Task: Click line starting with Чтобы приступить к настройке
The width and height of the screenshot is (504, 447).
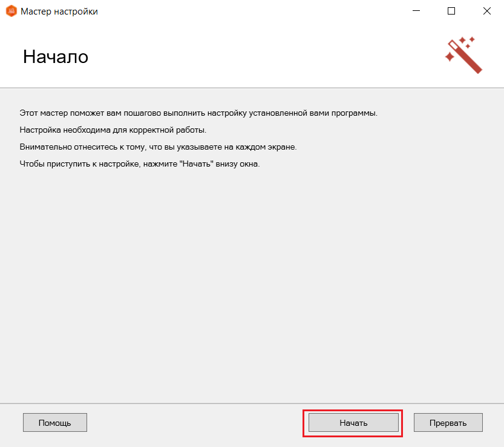Action: (x=140, y=164)
